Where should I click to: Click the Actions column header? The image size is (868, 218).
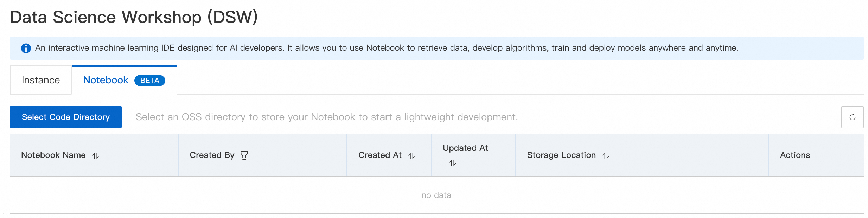pyautogui.click(x=795, y=155)
